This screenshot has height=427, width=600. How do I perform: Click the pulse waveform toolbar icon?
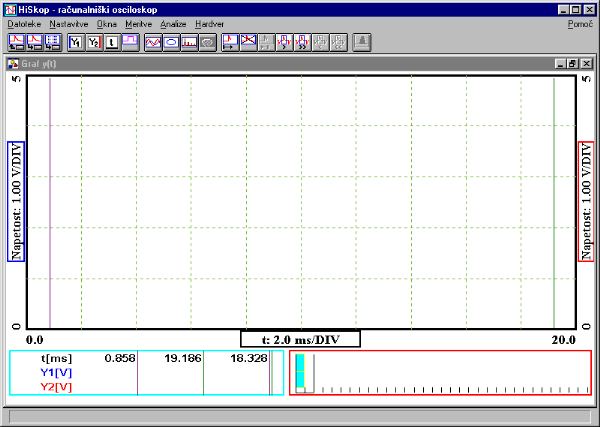129,42
